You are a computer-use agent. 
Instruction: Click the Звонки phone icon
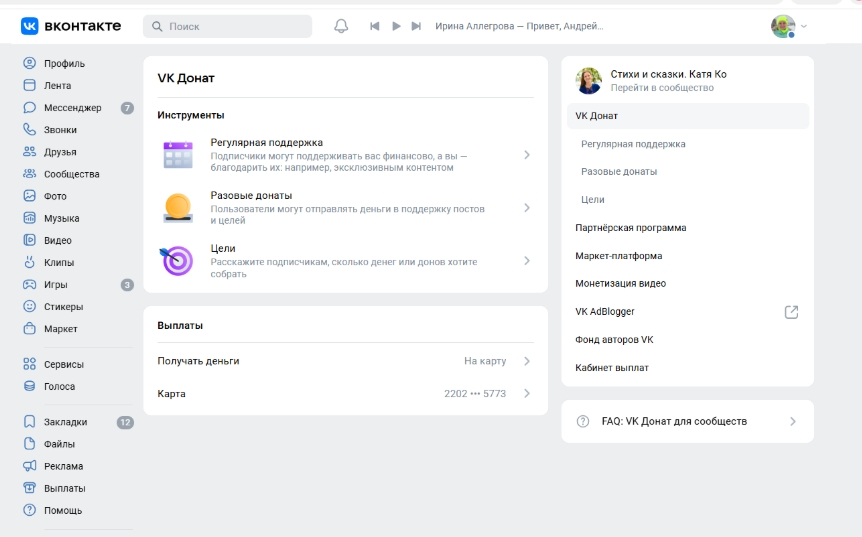pos(29,130)
